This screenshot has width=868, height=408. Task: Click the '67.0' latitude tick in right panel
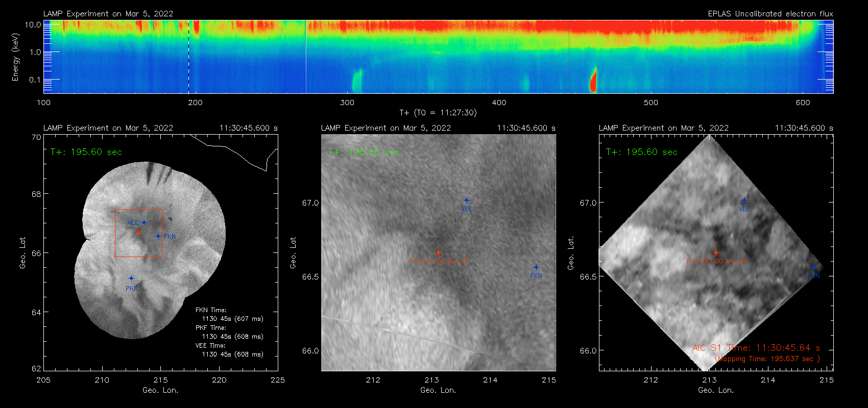pos(588,202)
